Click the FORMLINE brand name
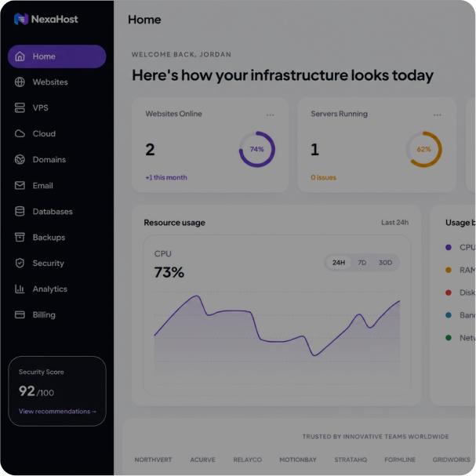 point(400,460)
